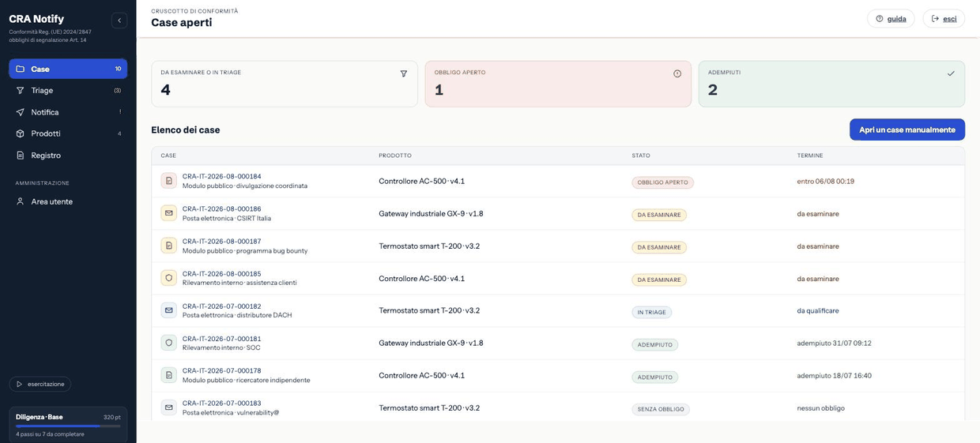Screen dimensions: 980x443
Task: Click the shield icon of case 000185
Action: click(168, 279)
